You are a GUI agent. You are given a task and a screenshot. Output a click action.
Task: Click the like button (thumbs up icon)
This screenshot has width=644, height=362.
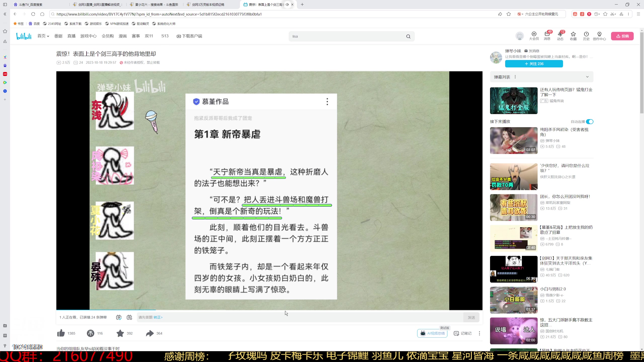(61, 333)
